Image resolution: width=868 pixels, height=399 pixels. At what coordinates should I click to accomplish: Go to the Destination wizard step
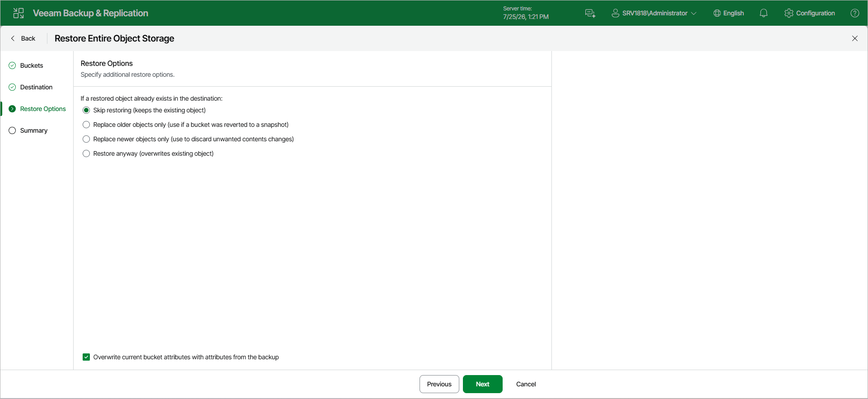(x=36, y=87)
